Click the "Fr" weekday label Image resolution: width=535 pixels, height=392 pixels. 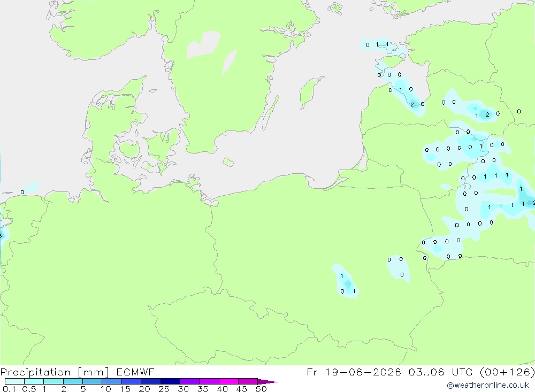tap(312, 372)
